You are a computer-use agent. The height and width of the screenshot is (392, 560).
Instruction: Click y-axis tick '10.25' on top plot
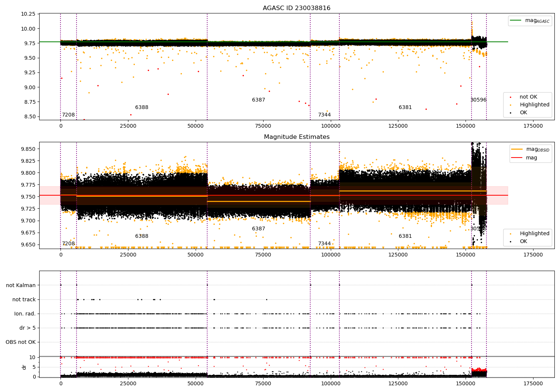point(28,14)
